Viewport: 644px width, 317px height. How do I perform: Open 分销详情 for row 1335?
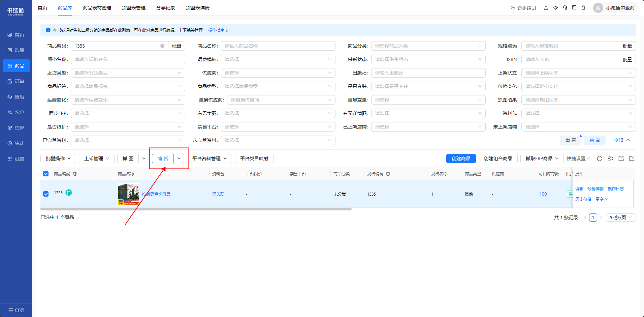pos(595,189)
